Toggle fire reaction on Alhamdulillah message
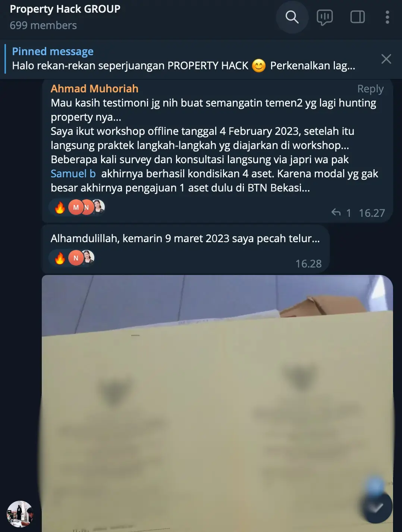This screenshot has width=402, height=532. point(60,258)
